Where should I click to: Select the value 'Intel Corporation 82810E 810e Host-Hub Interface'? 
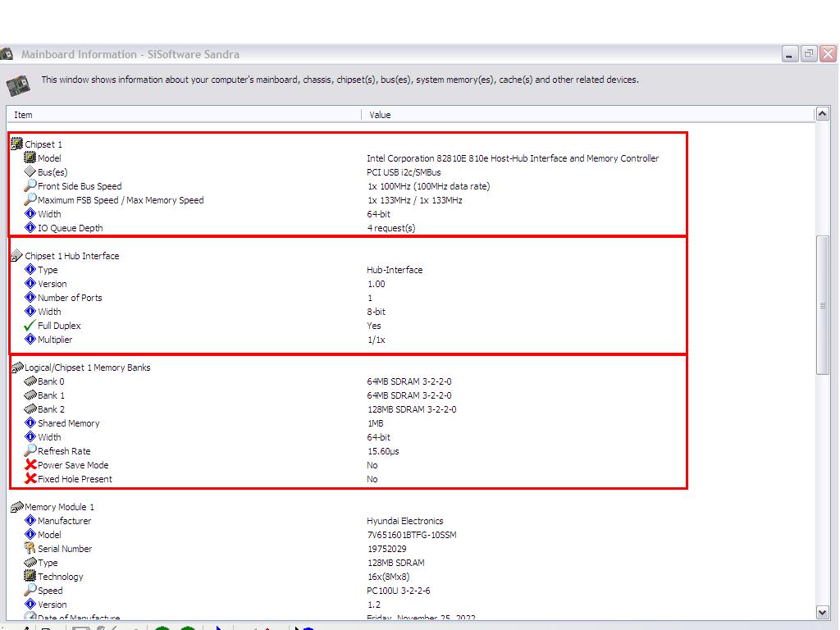513,158
